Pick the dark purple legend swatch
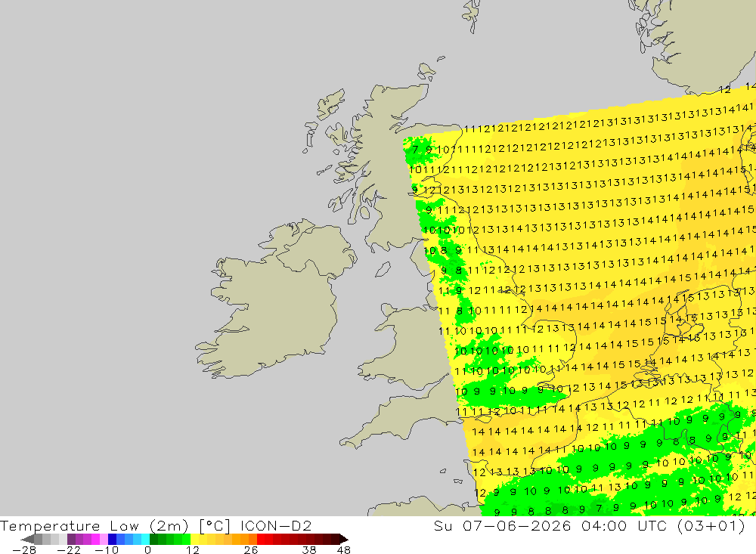The height and width of the screenshot is (554, 756). tap(71, 539)
